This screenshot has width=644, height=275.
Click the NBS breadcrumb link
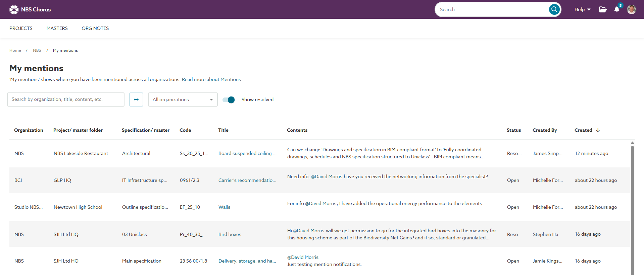click(x=37, y=50)
